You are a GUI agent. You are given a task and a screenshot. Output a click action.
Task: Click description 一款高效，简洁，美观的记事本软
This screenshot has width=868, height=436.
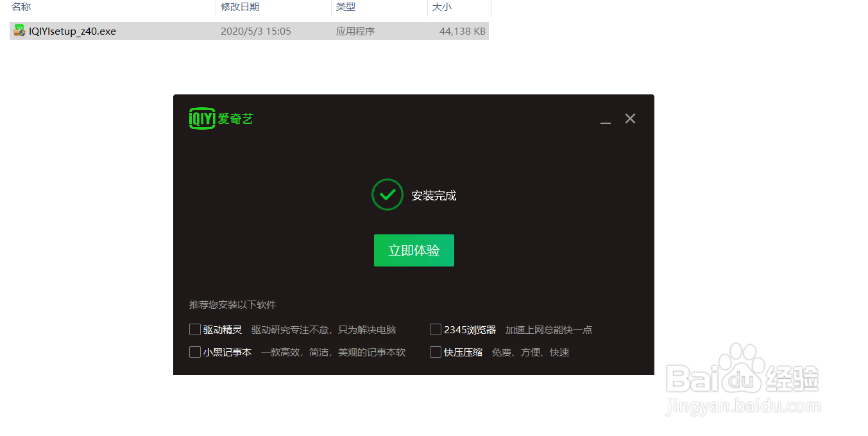click(x=334, y=353)
